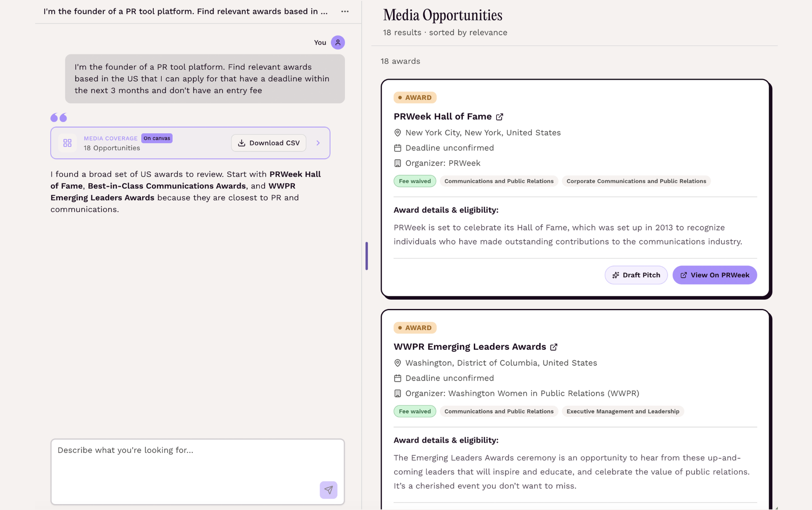Image resolution: width=812 pixels, height=510 pixels.
Task: Expand the media coverage card chevron
Action: [318, 143]
